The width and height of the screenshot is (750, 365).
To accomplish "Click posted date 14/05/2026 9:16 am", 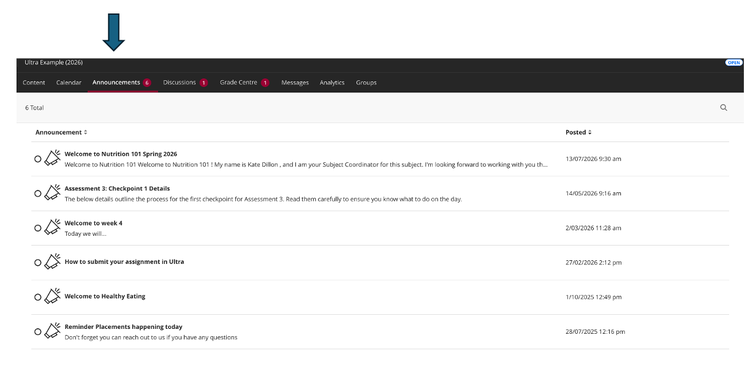I will (593, 193).
